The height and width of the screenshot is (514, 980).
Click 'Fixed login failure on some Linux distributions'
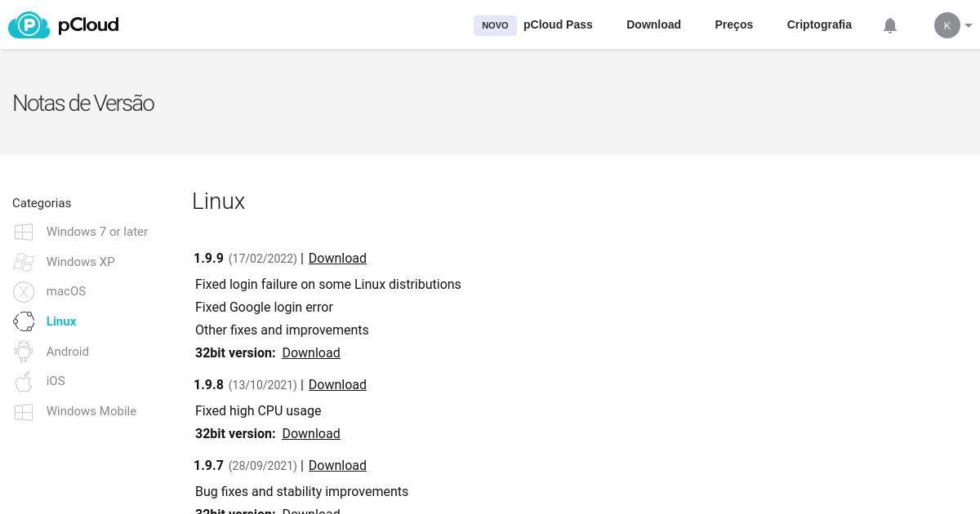click(328, 285)
